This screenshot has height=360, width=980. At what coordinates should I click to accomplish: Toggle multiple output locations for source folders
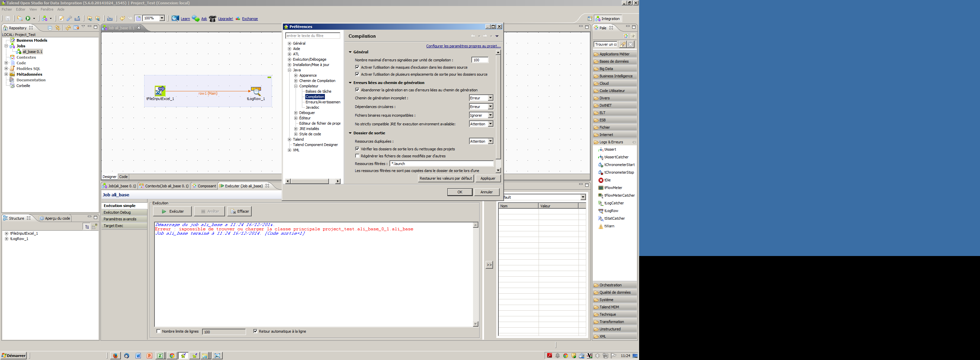click(357, 74)
